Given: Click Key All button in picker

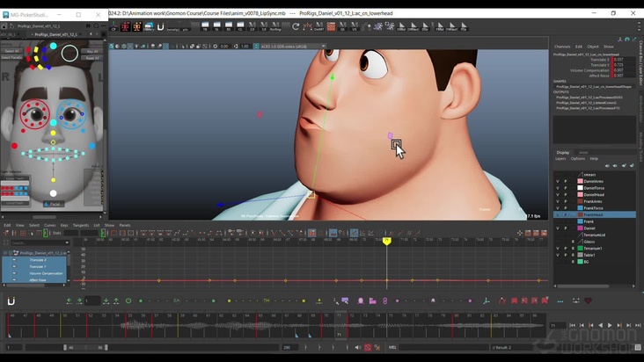Looking at the screenshot, I should [92, 52].
